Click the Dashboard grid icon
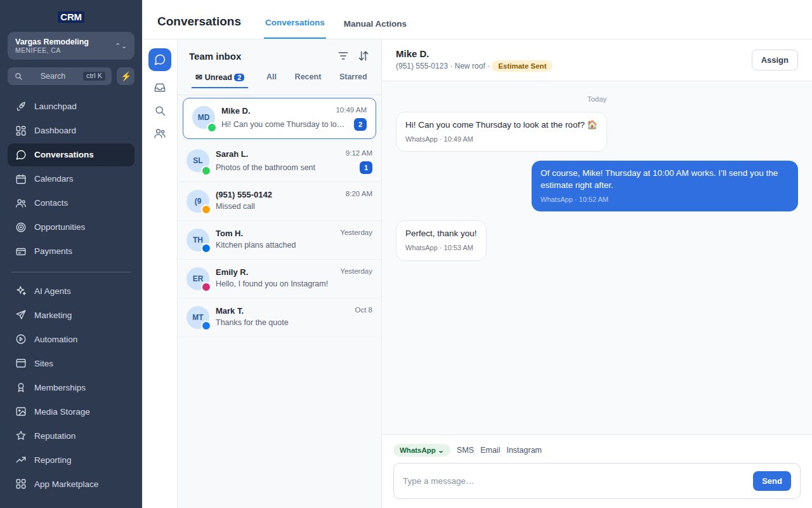812x508 pixels. 21,131
